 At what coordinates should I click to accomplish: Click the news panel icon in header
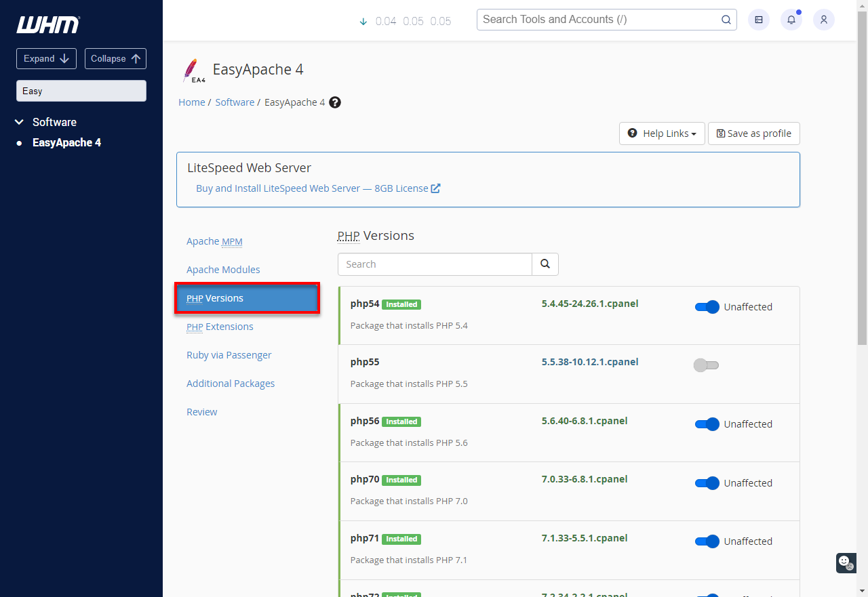758,20
